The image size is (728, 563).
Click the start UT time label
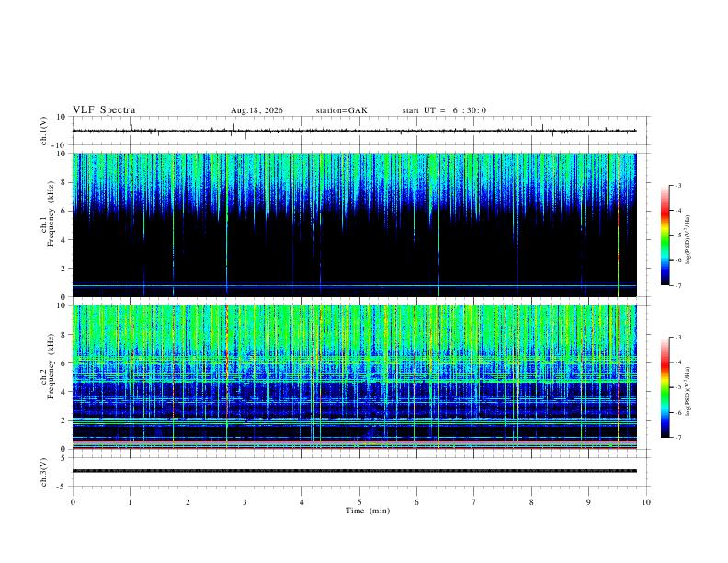point(444,110)
